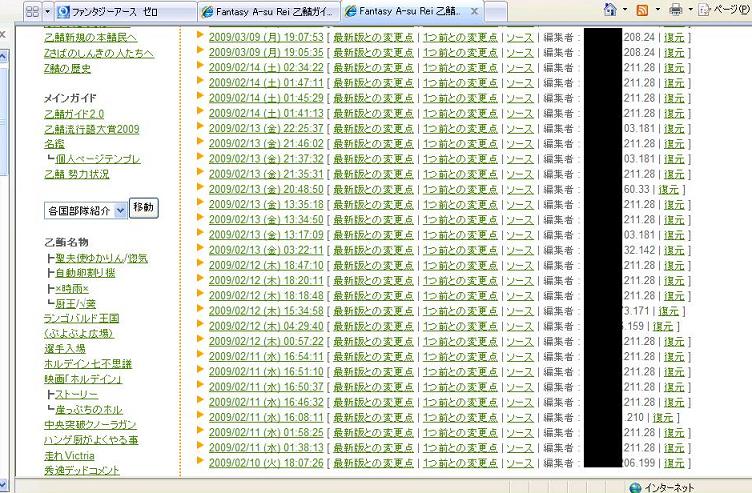Open the 乙鯖ガイド2.0 link

coord(74,114)
